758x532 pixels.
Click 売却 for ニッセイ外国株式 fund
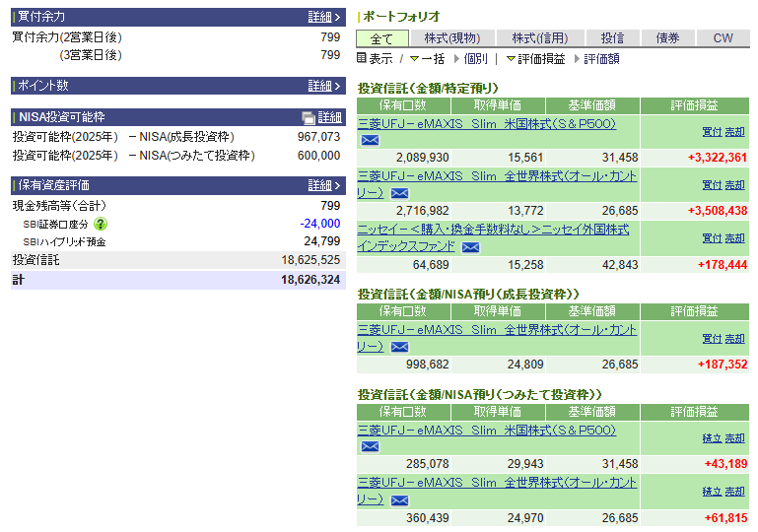click(734, 237)
